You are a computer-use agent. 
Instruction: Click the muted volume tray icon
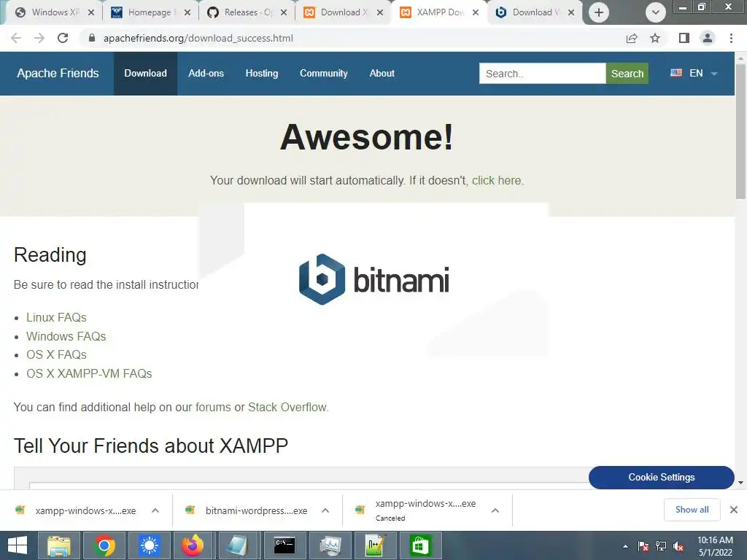(x=678, y=545)
